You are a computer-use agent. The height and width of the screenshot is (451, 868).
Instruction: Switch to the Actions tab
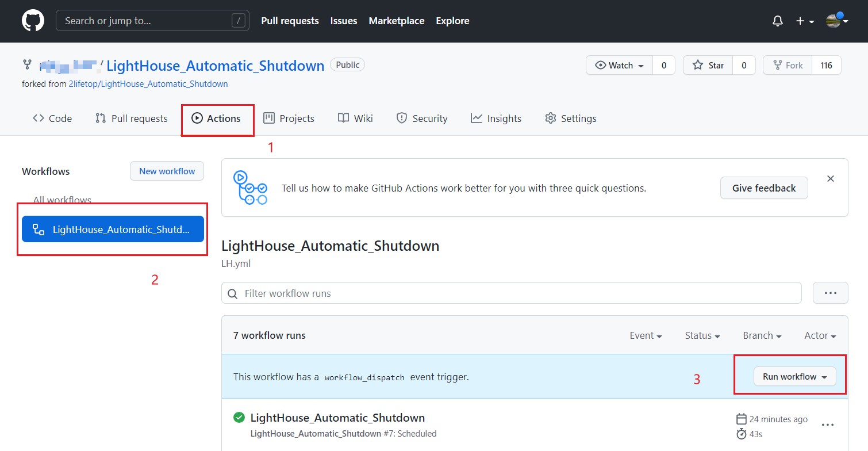point(216,119)
